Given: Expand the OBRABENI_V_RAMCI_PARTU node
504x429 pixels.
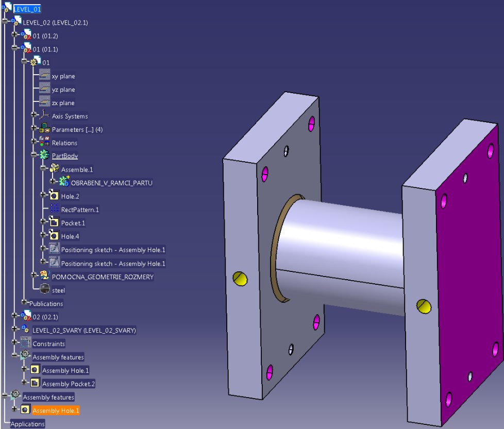Looking at the screenshot, I should (53, 181).
